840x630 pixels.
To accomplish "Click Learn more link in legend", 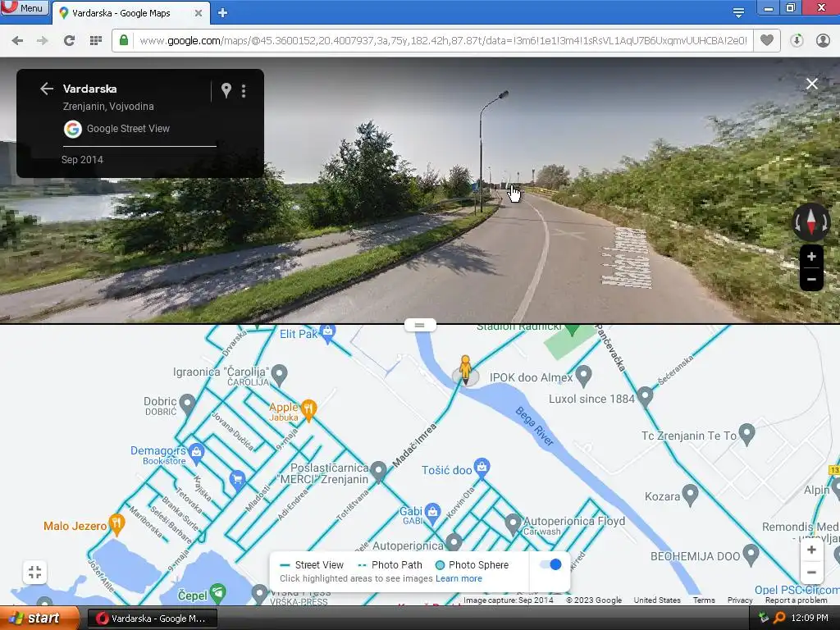I will [x=459, y=578].
